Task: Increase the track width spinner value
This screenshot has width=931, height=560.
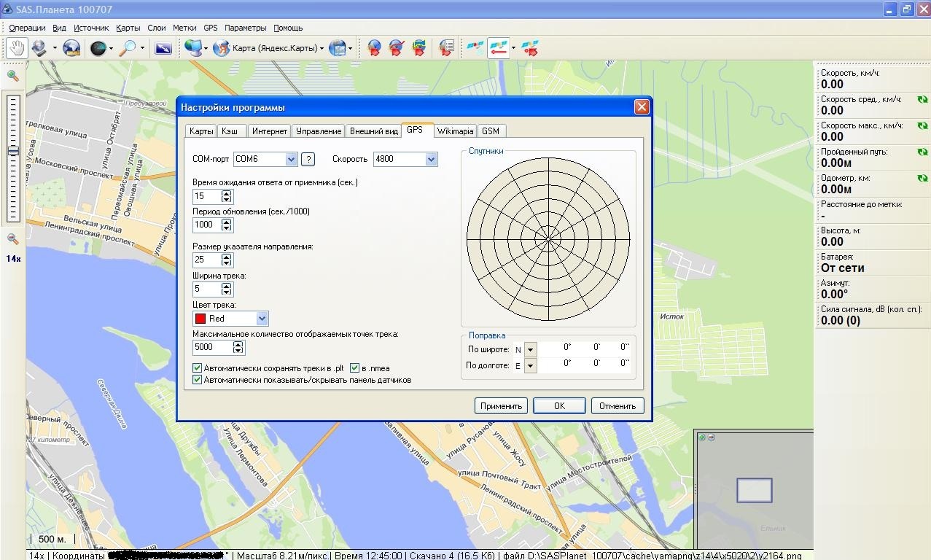Action: 227,285
